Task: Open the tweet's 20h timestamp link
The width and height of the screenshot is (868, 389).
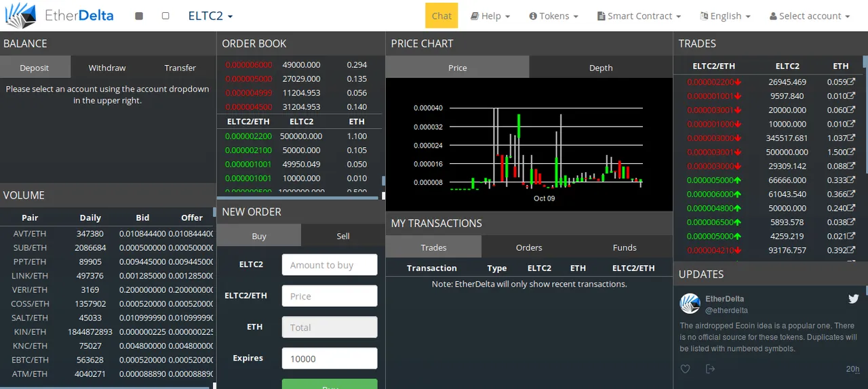Action: (x=852, y=369)
